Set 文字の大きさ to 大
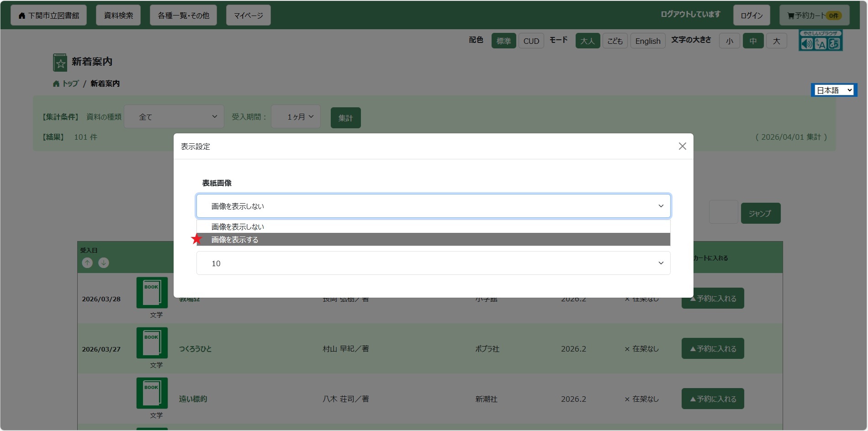 point(776,41)
